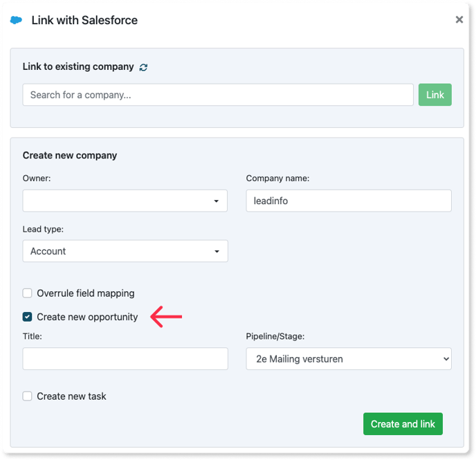The image size is (476, 460).
Task: Tick the Create new task checkbox
Action: [x=27, y=396]
